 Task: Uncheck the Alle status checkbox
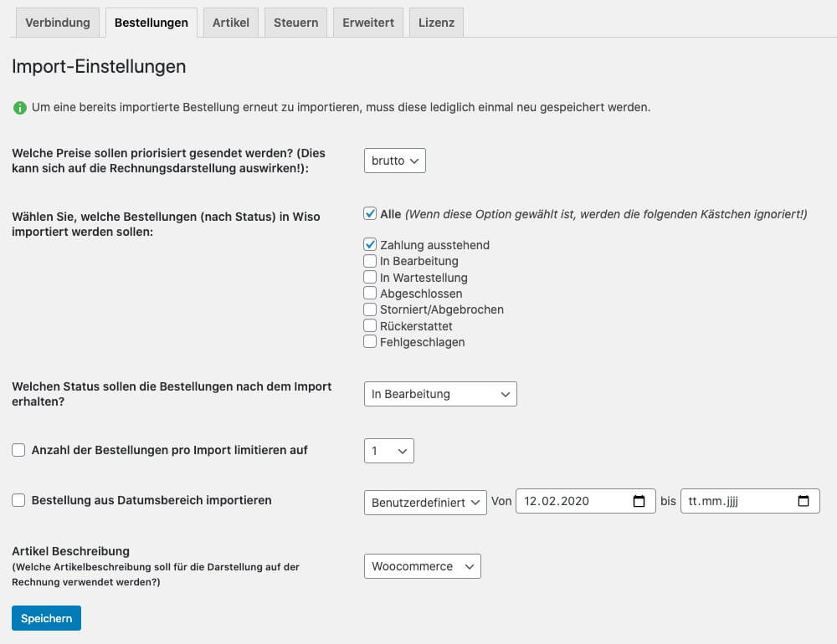(x=370, y=213)
